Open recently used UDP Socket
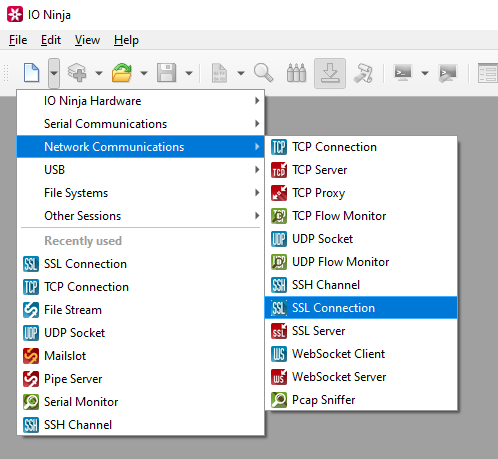498x459 pixels. (x=141, y=333)
